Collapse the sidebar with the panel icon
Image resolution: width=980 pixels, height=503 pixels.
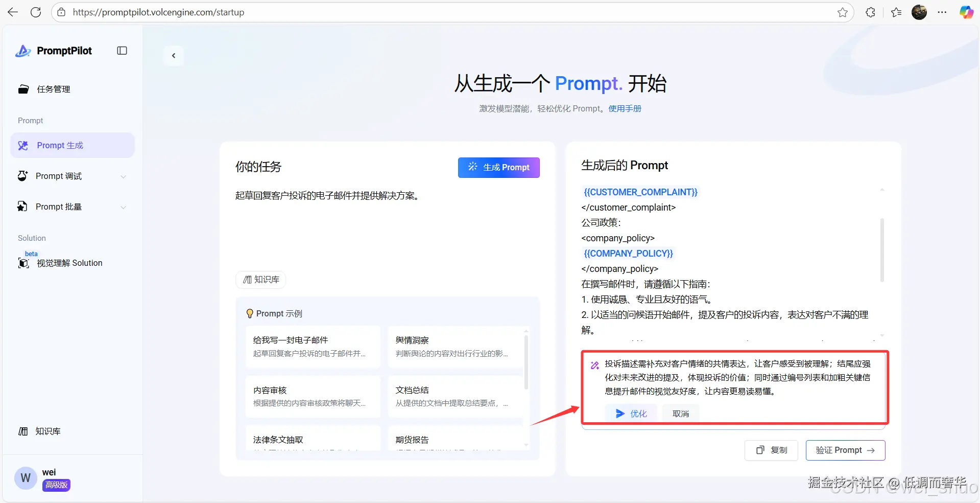(122, 51)
